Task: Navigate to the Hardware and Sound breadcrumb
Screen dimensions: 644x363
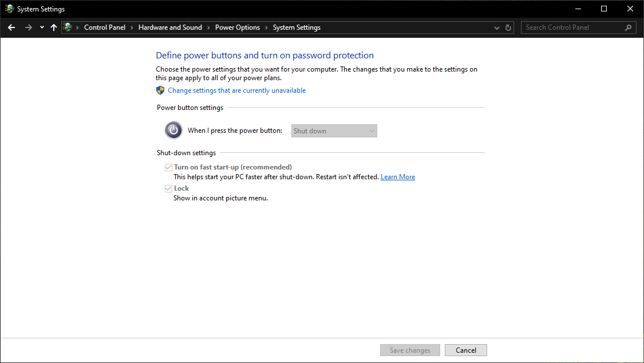Action: (x=170, y=27)
